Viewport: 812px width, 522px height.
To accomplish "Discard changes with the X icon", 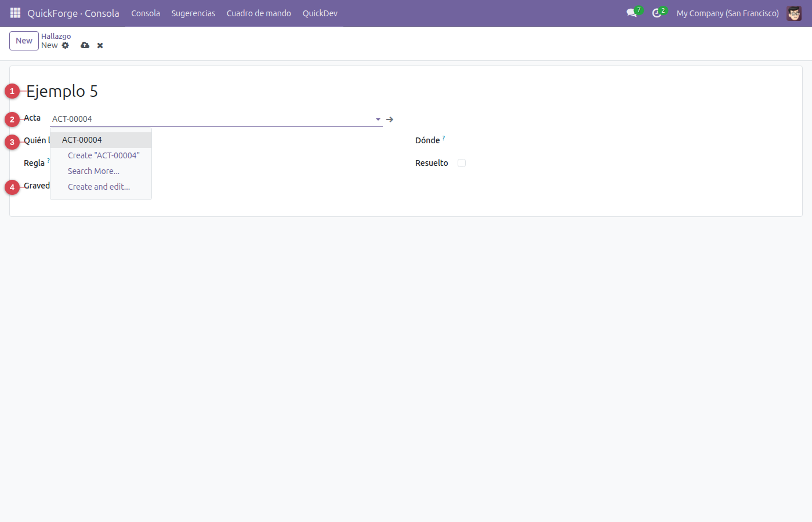I will [x=100, y=45].
